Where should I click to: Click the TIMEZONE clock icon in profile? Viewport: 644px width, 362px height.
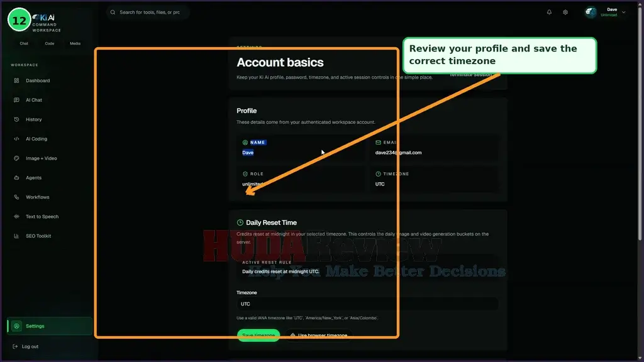(378, 174)
